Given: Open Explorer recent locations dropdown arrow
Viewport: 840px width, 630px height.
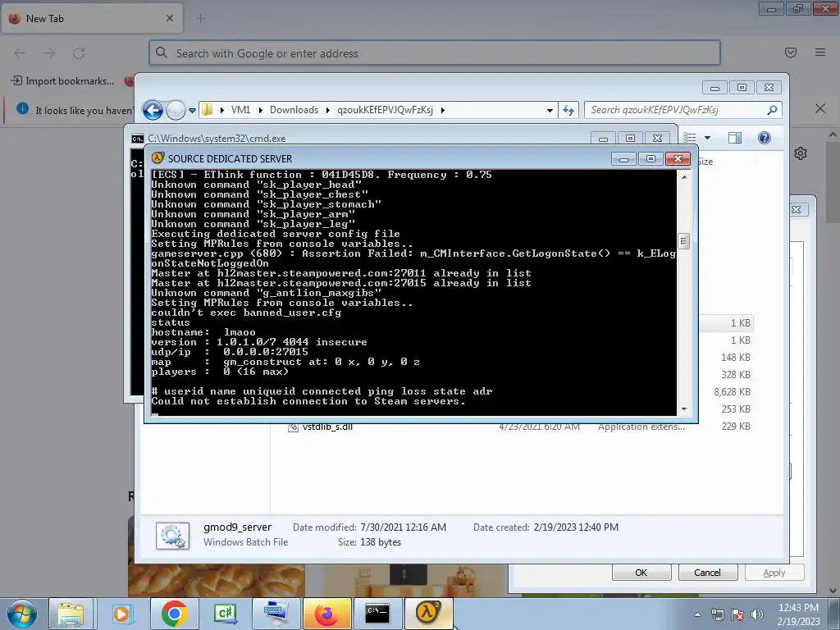Looking at the screenshot, I should (x=192, y=111).
